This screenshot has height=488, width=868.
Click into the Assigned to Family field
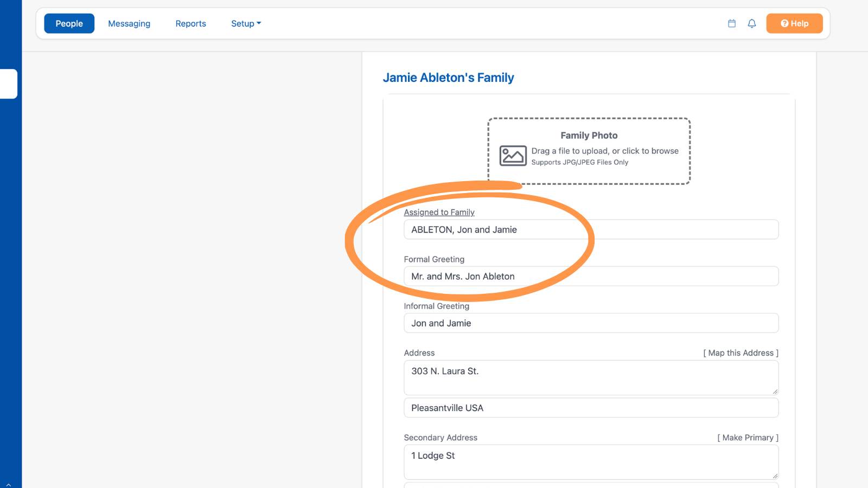591,229
